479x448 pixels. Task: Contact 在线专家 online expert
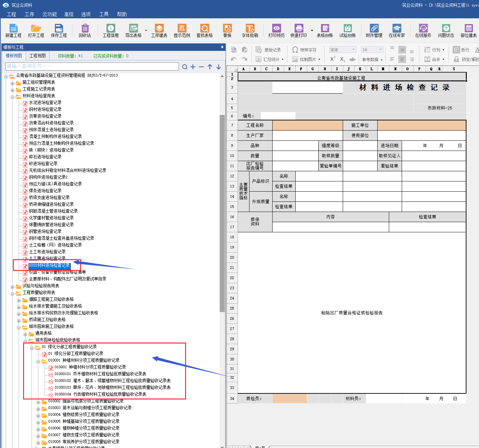tap(397, 31)
